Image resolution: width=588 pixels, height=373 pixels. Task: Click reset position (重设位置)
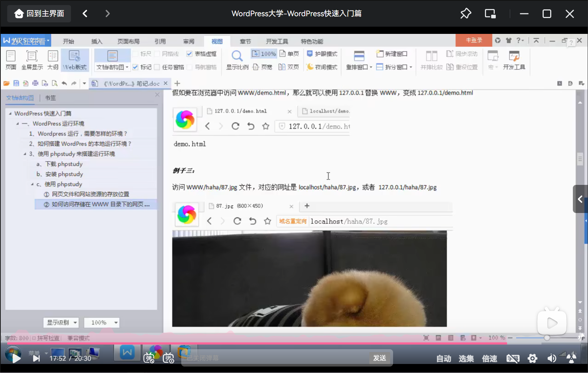[462, 67]
